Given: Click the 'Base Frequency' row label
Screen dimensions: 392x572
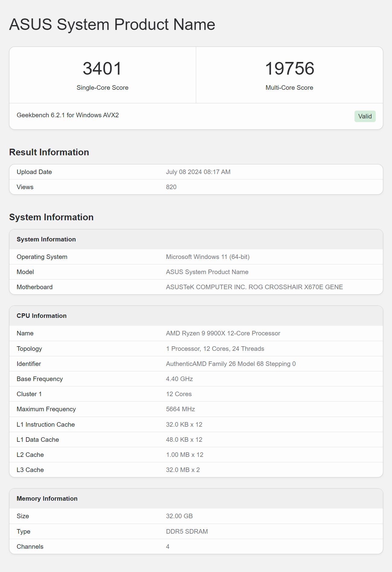Looking at the screenshot, I should (40, 379).
